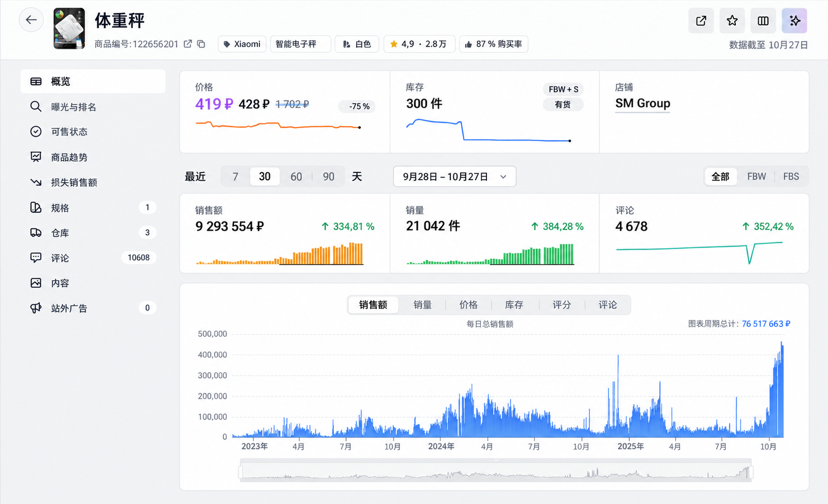Choose the 60 days period
The height and width of the screenshot is (504, 828).
click(x=296, y=177)
